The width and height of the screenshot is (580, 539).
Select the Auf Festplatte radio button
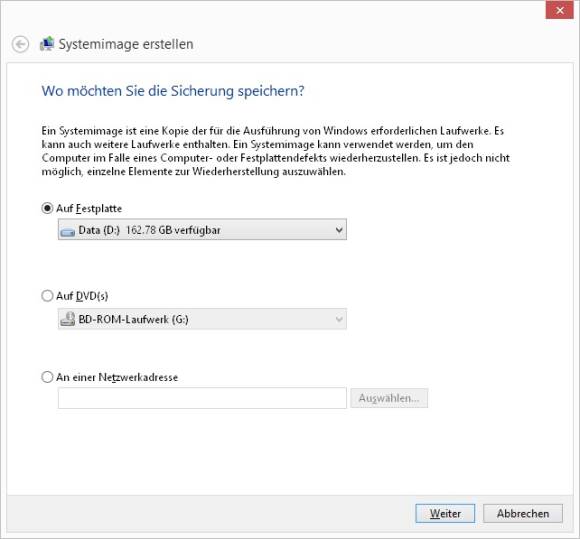pyautogui.click(x=47, y=208)
